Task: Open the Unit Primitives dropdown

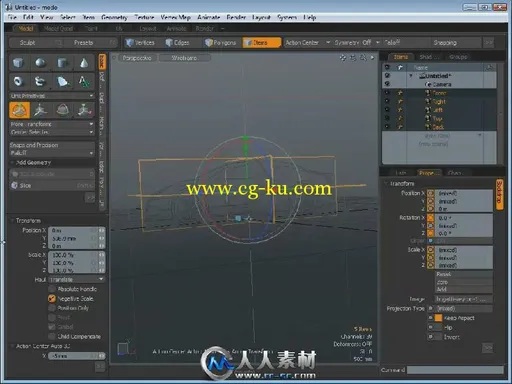Action: (52, 96)
